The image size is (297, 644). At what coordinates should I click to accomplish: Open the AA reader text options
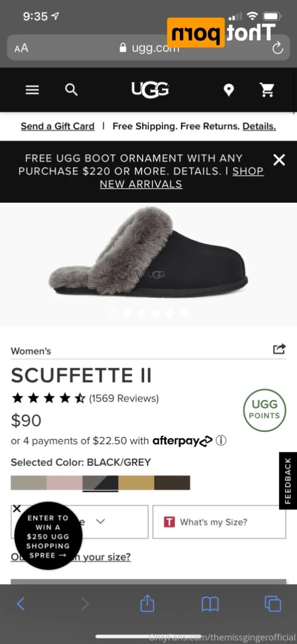pos(22,48)
